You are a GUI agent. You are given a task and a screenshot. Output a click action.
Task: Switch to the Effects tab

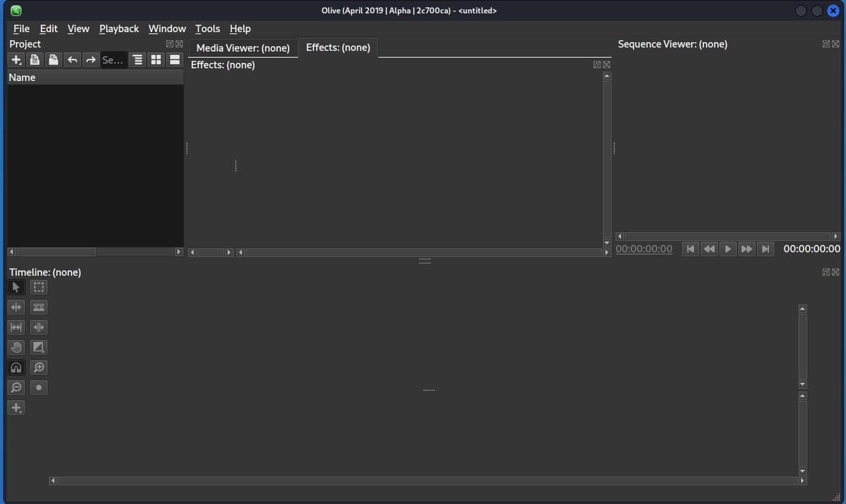[338, 48]
